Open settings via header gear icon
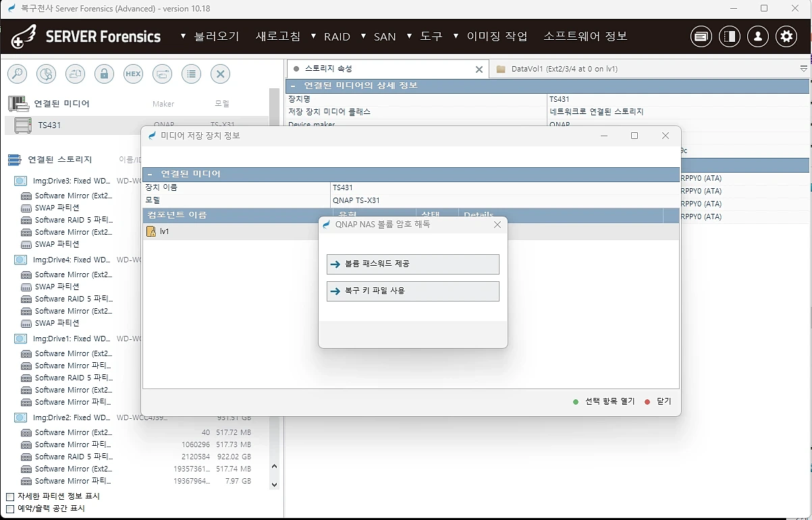 [x=786, y=36]
